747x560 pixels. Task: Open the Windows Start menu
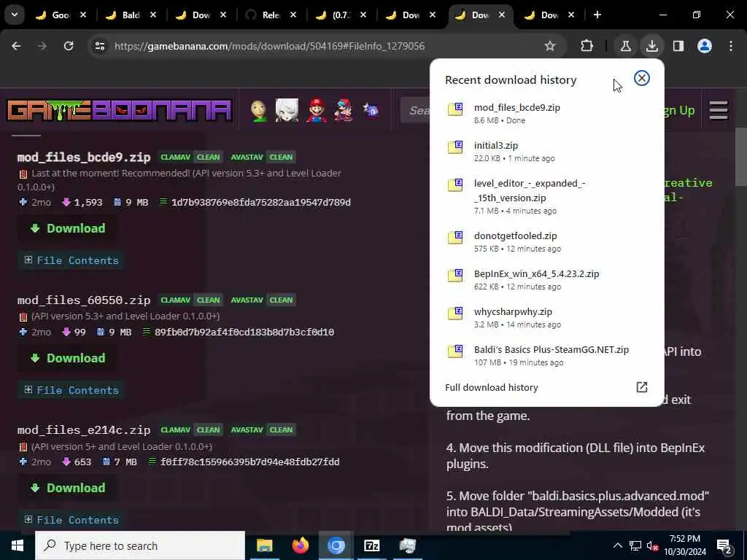coord(18,545)
